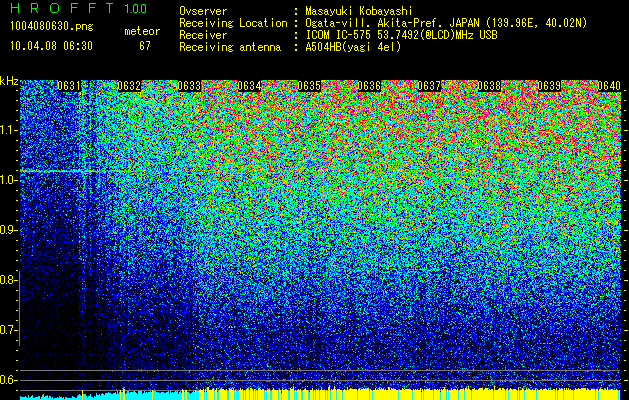Click the kHz axis unit label

pos(9,81)
